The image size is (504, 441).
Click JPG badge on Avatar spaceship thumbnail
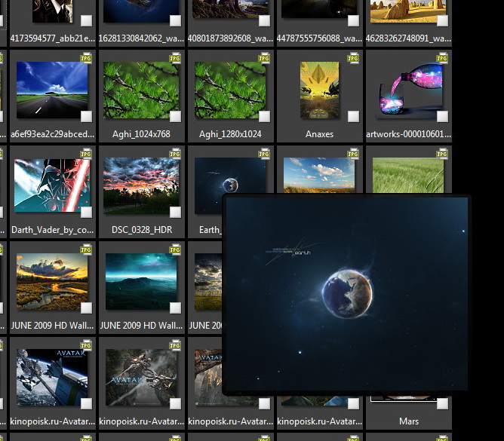pyautogui.click(x=86, y=345)
